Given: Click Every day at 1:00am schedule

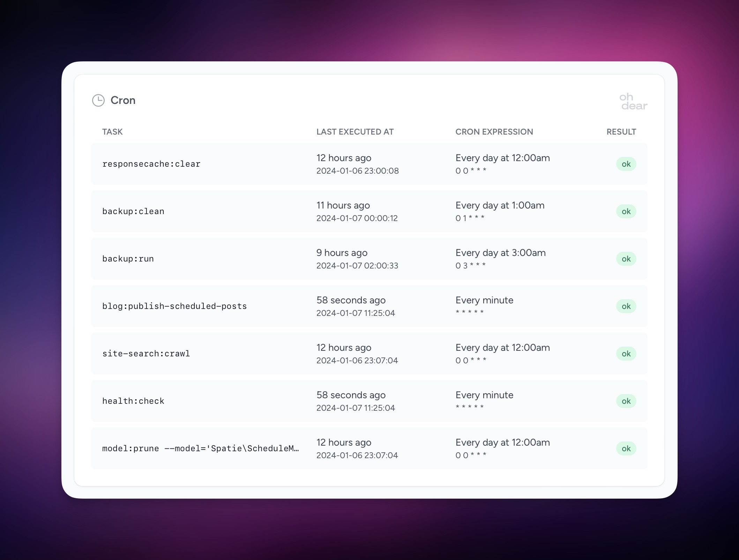Looking at the screenshot, I should point(500,205).
